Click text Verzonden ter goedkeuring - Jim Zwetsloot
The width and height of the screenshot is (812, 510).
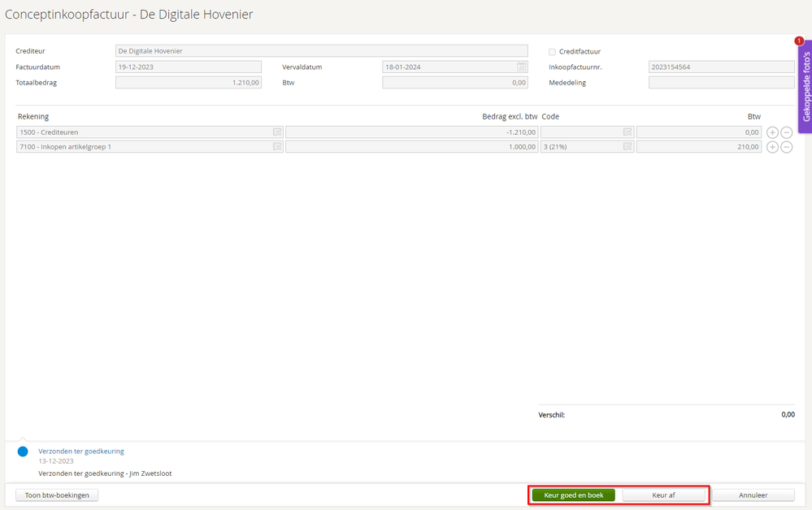[105, 473]
